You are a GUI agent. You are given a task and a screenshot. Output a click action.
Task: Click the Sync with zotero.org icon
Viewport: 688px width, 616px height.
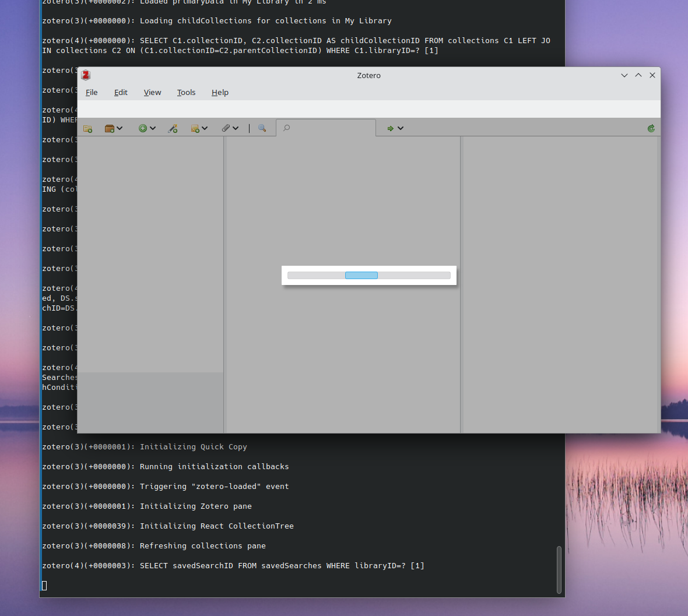click(651, 128)
